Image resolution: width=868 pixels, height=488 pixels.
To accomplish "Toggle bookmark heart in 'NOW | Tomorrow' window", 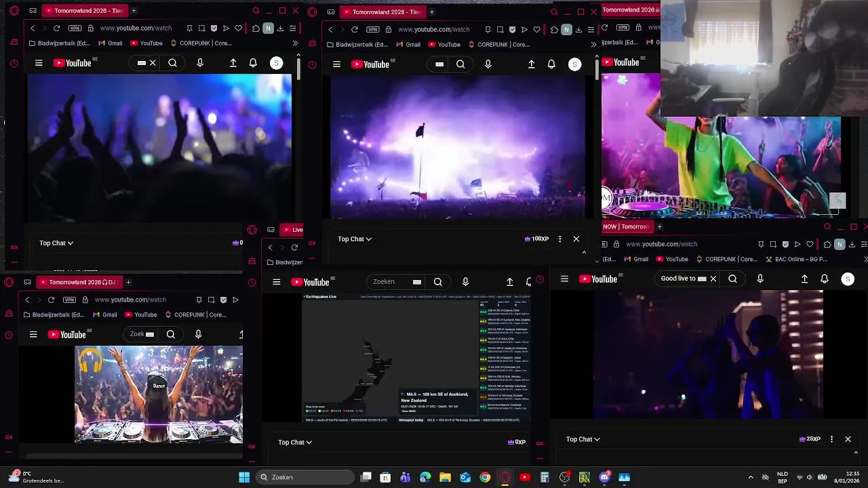I will (810, 244).
